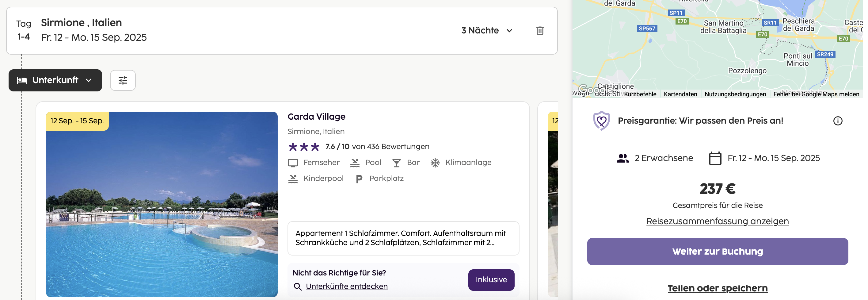Delete the Sirmione stop via trash icon

[540, 31]
